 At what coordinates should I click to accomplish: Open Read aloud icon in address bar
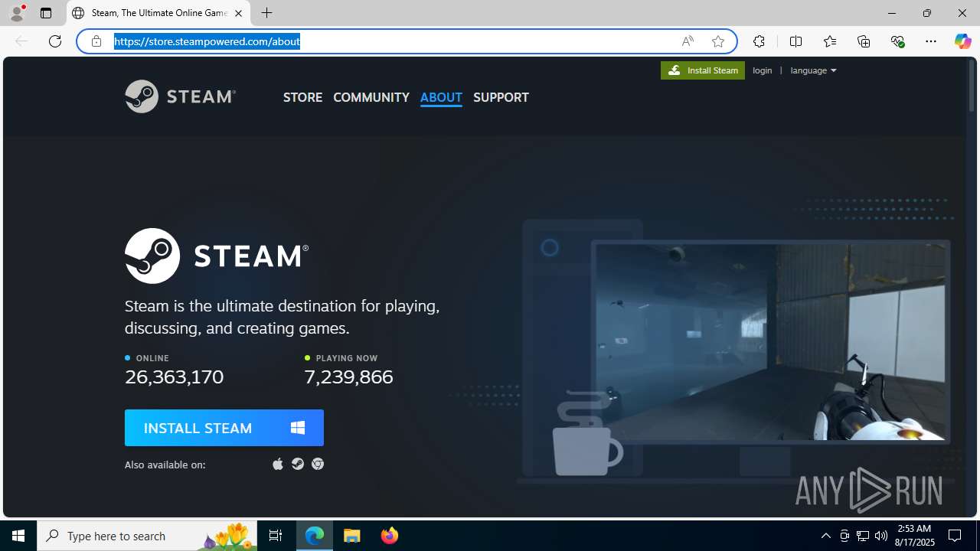coord(688,41)
